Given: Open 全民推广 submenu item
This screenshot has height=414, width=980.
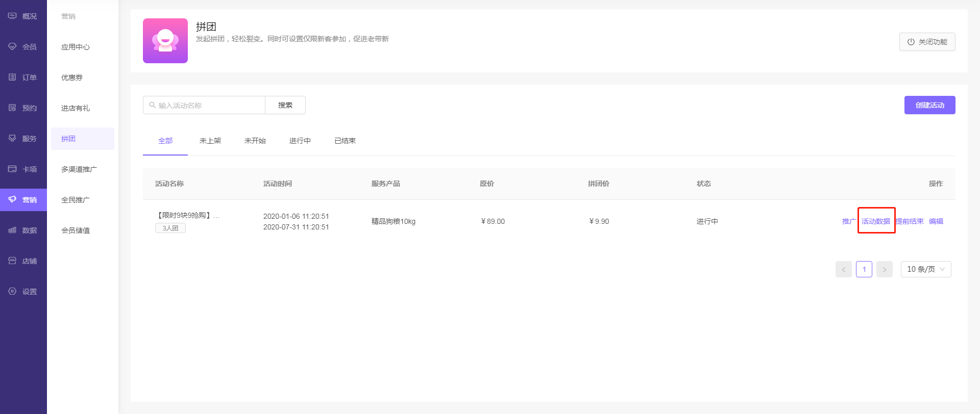Looking at the screenshot, I should click(76, 200).
